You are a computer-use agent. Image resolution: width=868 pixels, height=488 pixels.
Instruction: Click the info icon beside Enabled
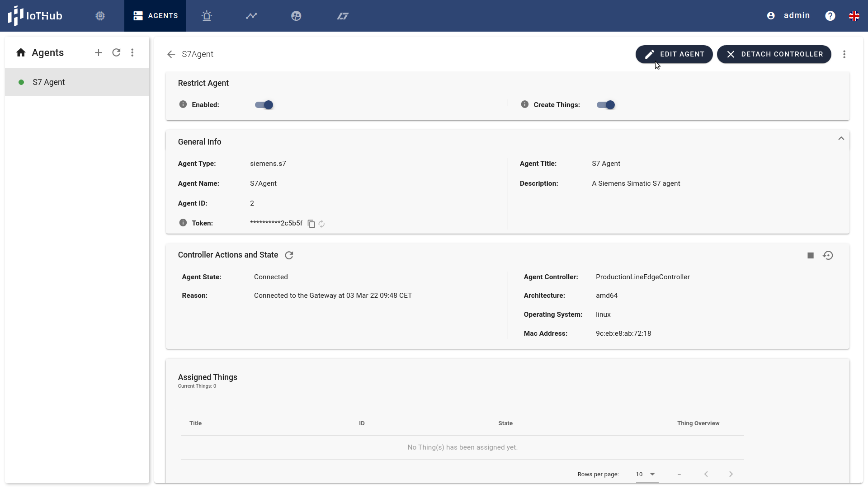(183, 104)
